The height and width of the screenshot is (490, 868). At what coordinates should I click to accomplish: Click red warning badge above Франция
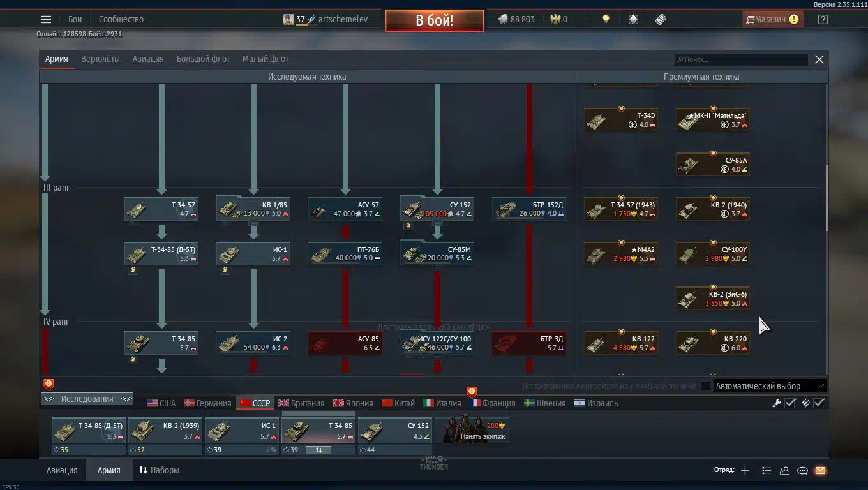[x=472, y=391]
